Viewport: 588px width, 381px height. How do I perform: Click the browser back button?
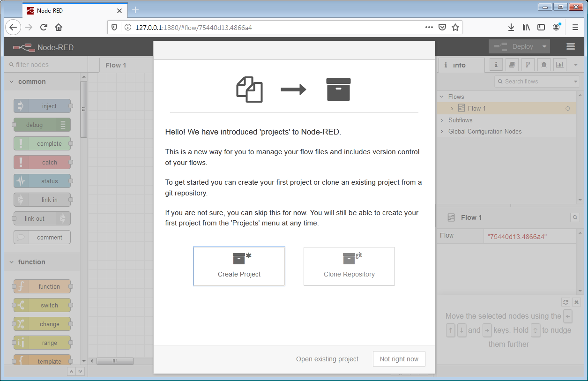[13, 27]
